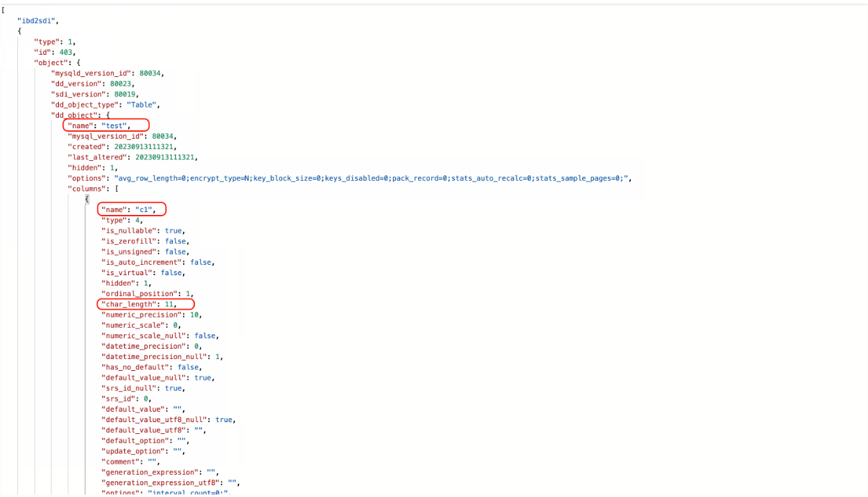Click the "is_nullable" true value
The image size is (868, 497).
tap(173, 231)
